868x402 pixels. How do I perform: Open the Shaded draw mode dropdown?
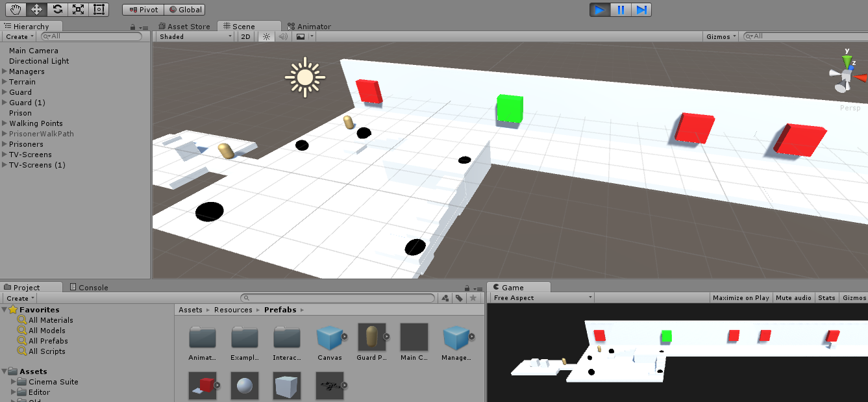[195, 37]
